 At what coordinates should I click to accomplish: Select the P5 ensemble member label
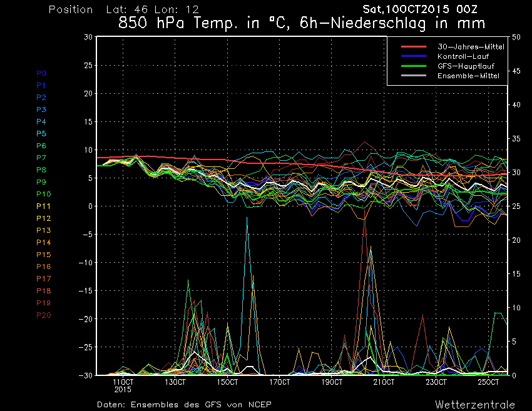pyautogui.click(x=41, y=134)
